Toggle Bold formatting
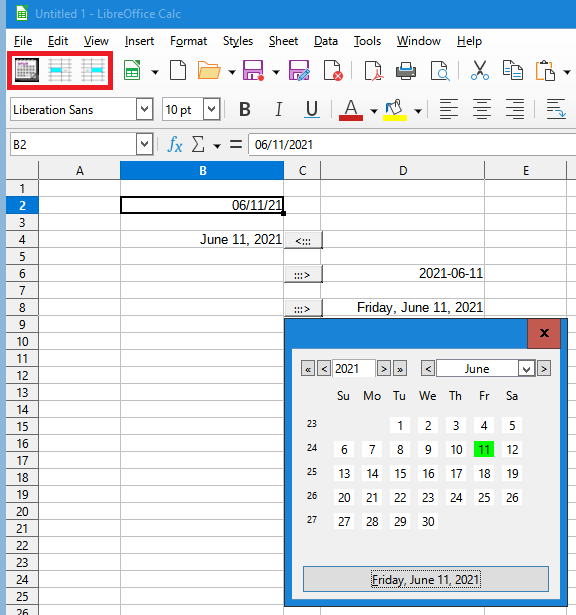 tap(245, 109)
